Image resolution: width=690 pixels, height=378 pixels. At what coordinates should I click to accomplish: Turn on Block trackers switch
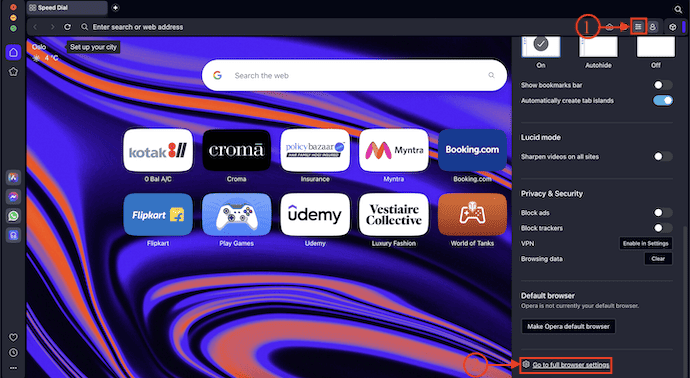[x=662, y=228]
